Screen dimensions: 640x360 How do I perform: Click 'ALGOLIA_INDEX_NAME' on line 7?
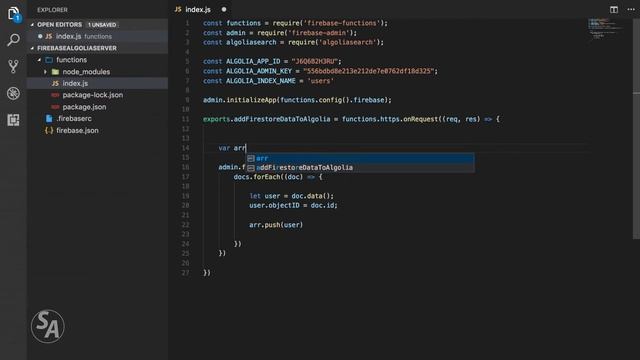coord(260,81)
